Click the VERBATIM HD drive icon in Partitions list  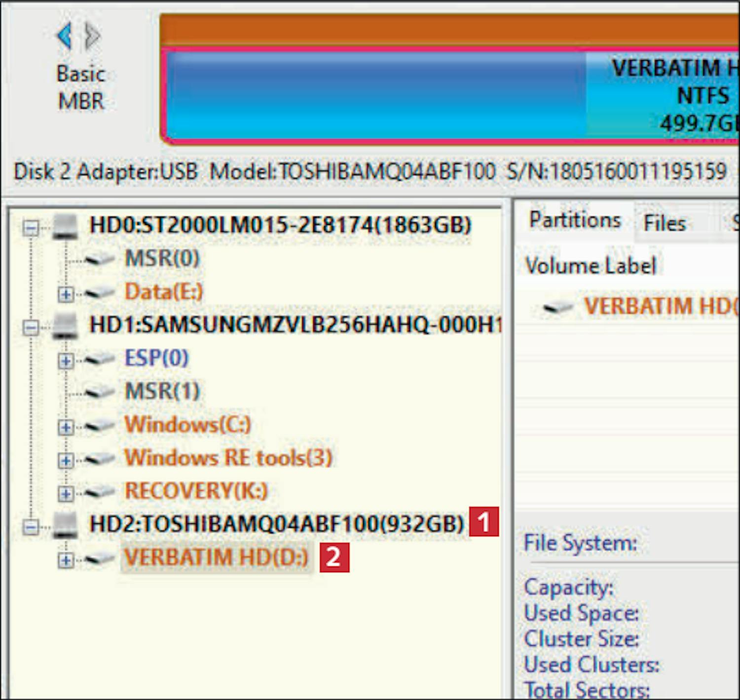pos(558,307)
